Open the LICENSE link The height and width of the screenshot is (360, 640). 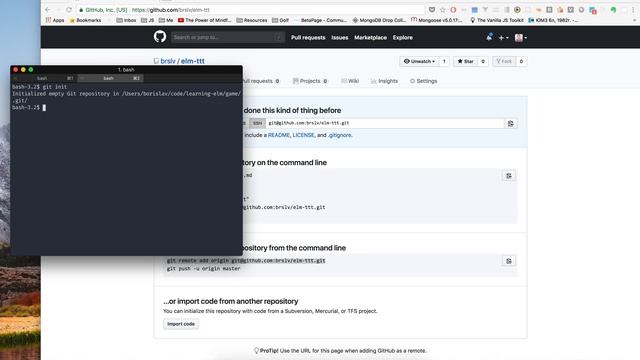pyautogui.click(x=303, y=135)
